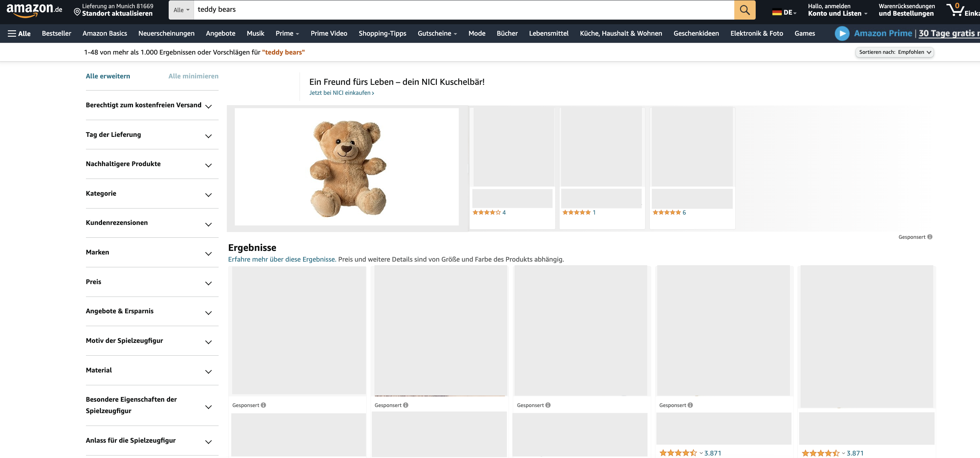This screenshot has width=980, height=458.
Task: Open the Alle search category dropdown
Action: coord(181,10)
